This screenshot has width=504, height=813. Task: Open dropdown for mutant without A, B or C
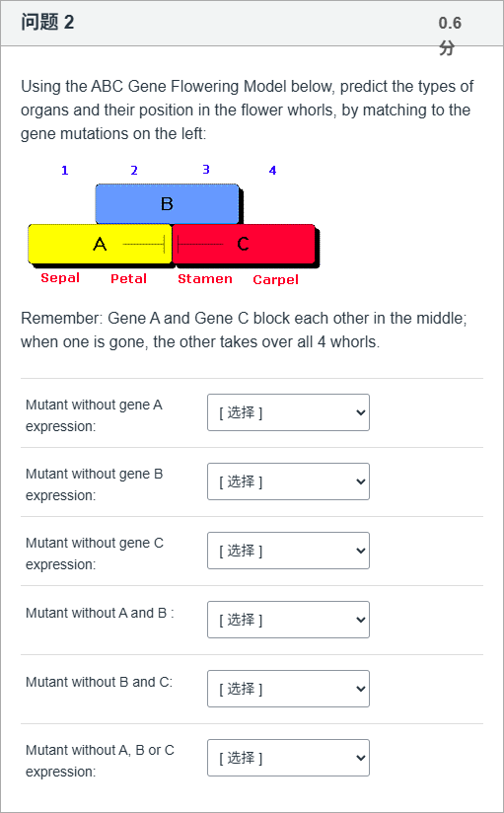click(288, 758)
